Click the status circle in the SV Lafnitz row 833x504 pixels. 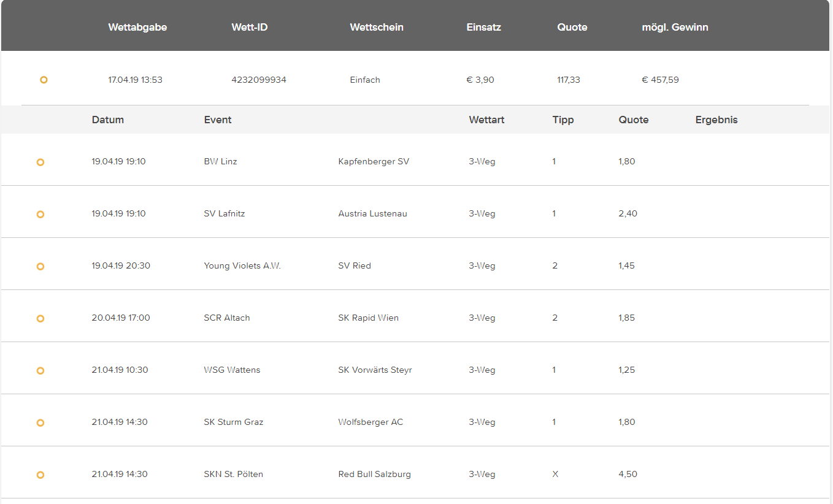pyautogui.click(x=40, y=214)
